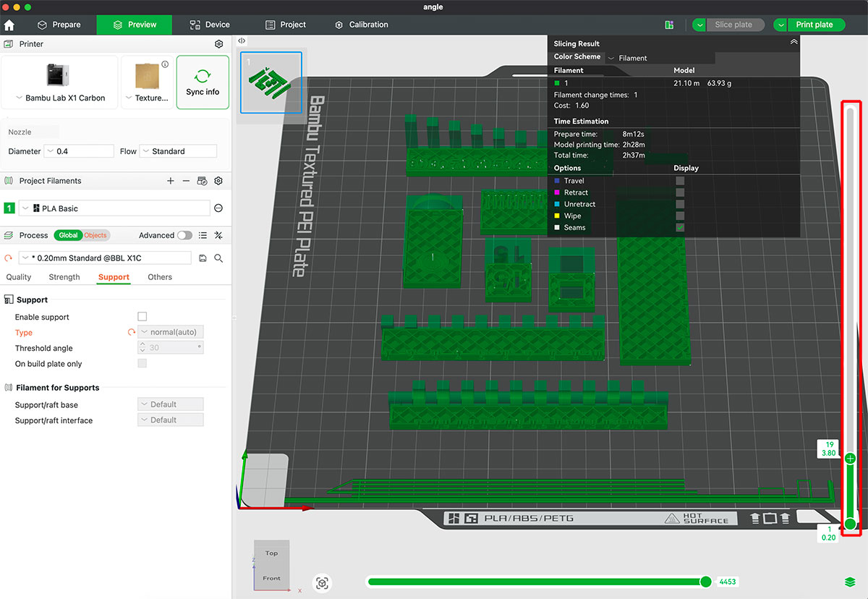
Task: Switch to the Others settings tab
Action: (160, 277)
